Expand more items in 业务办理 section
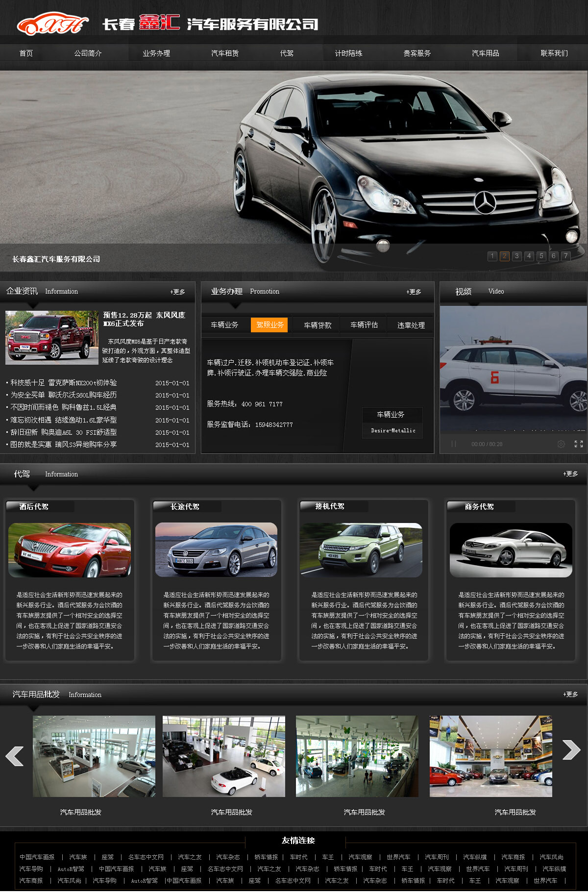The image size is (588, 896). click(x=414, y=292)
